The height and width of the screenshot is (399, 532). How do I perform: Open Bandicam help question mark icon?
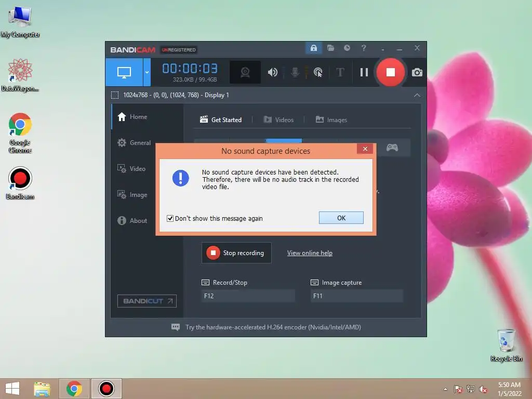[x=364, y=48]
